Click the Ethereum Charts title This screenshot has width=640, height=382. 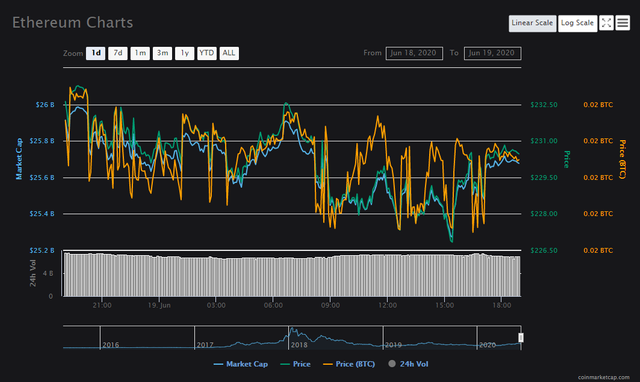click(73, 22)
